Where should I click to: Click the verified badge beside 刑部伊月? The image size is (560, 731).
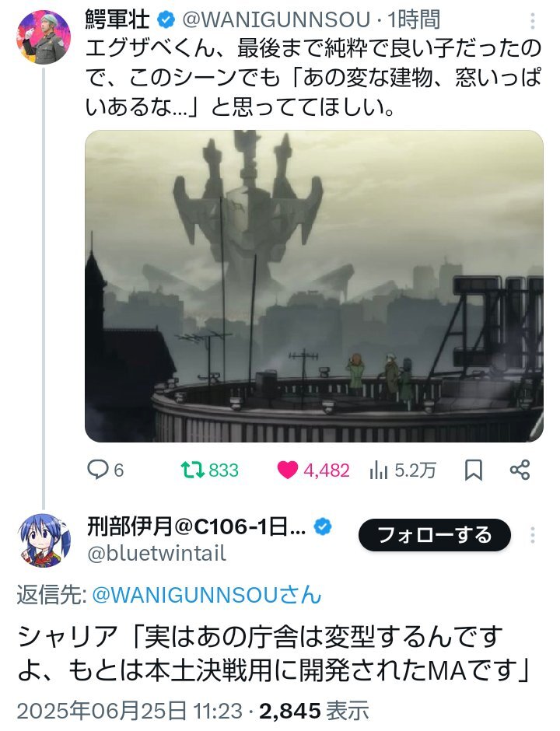[323, 526]
